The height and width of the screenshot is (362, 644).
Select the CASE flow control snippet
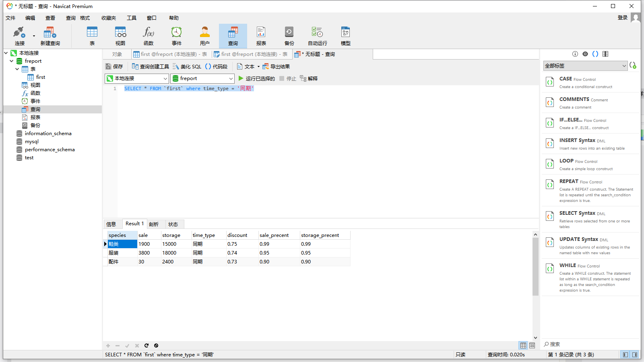591,82
